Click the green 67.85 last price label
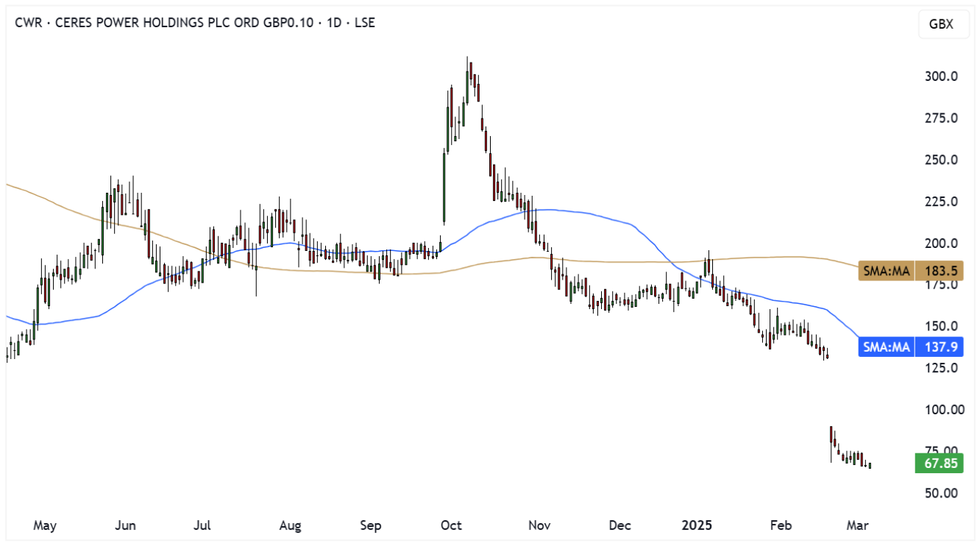The image size is (980, 546). [939, 464]
